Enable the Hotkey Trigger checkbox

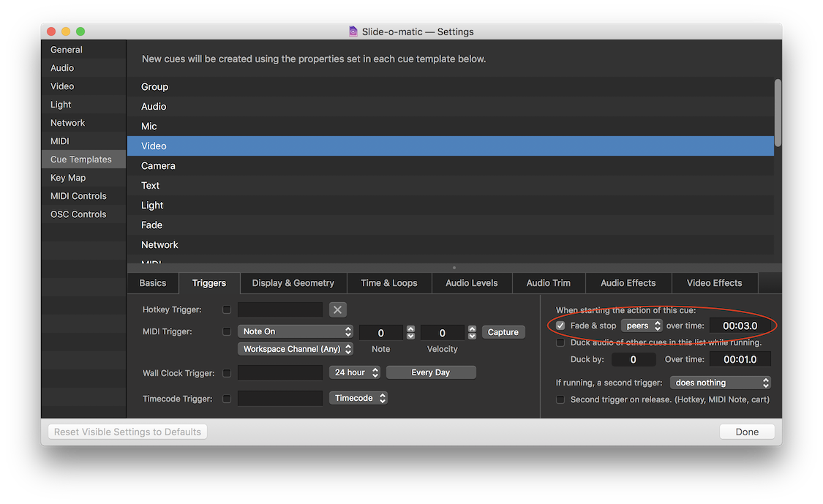click(227, 309)
